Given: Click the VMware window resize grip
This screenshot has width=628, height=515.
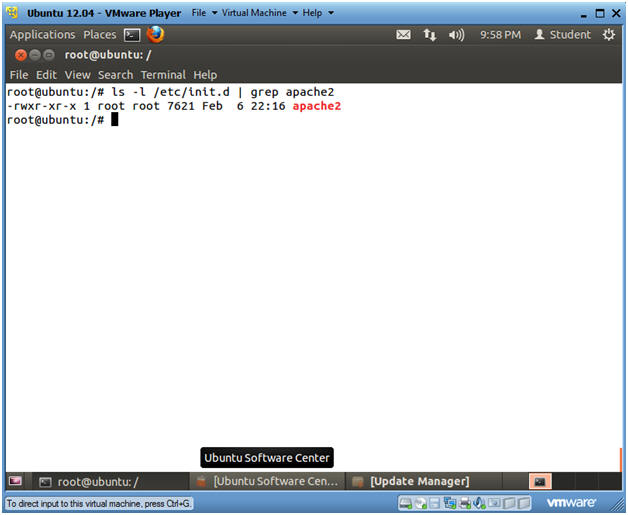Looking at the screenshot, I should coord(616,506).
